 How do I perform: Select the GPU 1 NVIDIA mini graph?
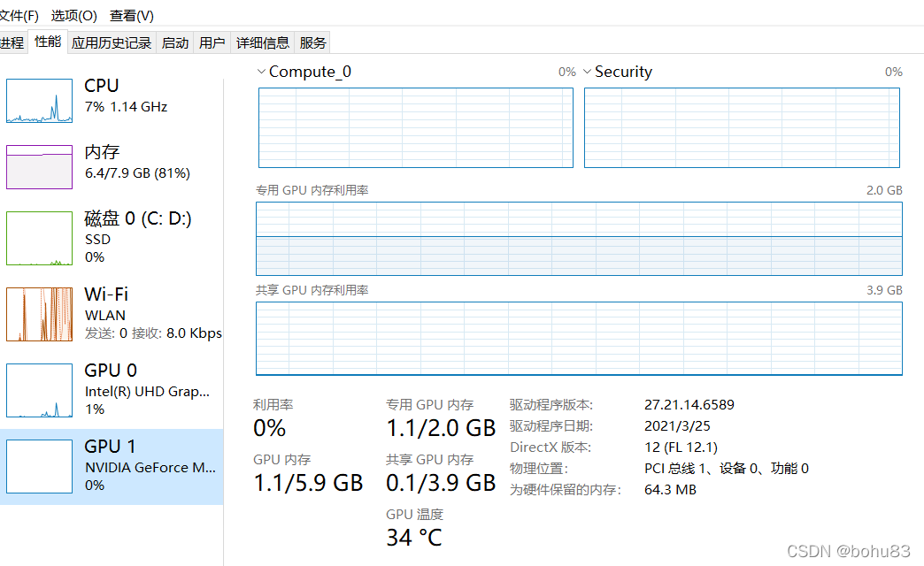(39, 466)
